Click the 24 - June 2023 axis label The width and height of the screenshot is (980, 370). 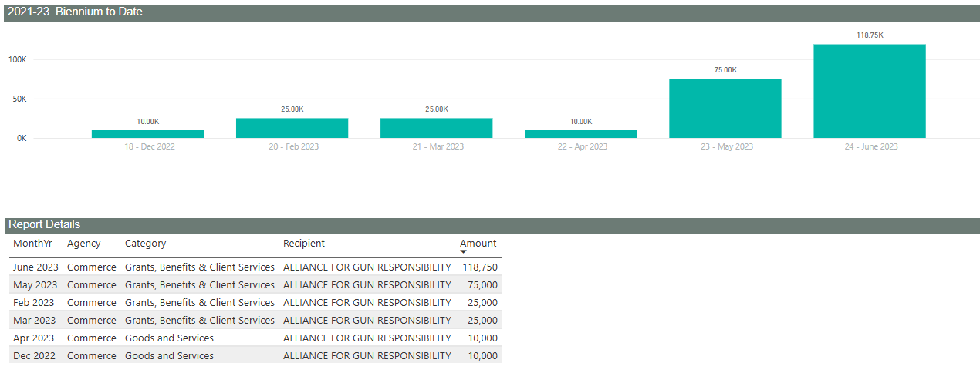click(870, 146)
